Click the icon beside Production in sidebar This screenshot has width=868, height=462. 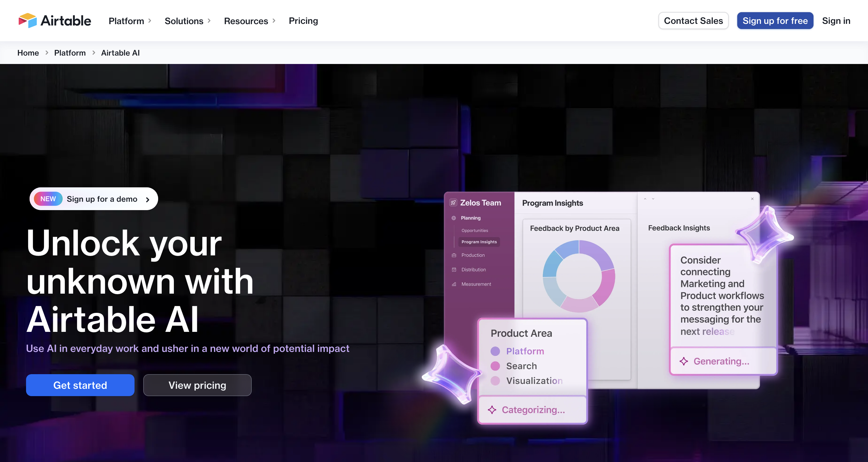point(454,255)
